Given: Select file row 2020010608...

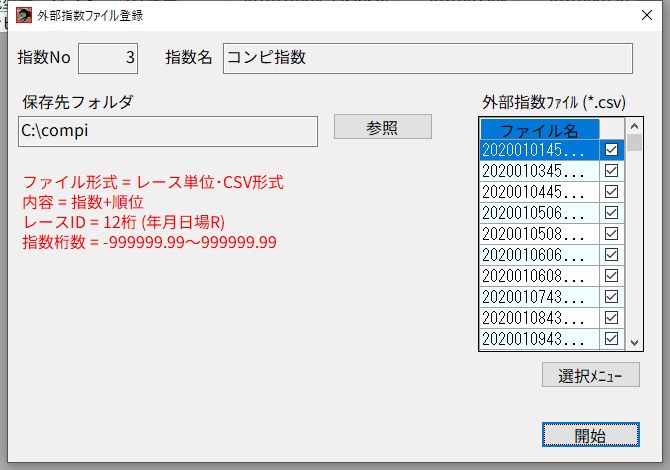Looking at the screenshot, I should coord(540,276).
